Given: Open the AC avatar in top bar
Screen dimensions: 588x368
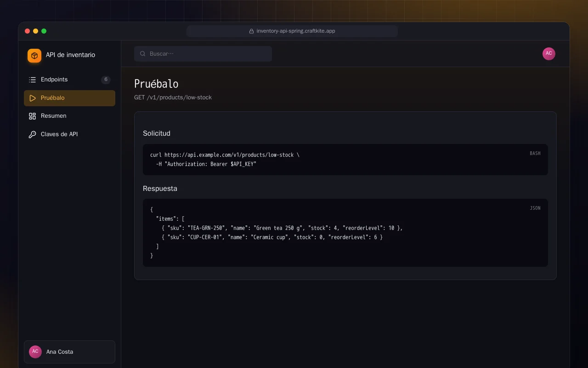Looking at the screenshot, I should pos(549,54).
